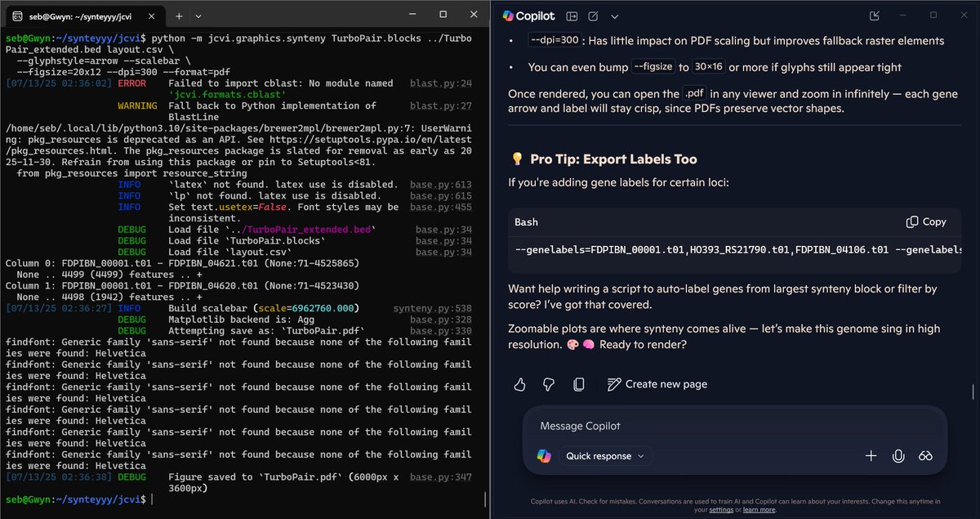Screen dimensions: 980x519
Task: Give a thumbs down to the response
Action: tap(549, 384)
